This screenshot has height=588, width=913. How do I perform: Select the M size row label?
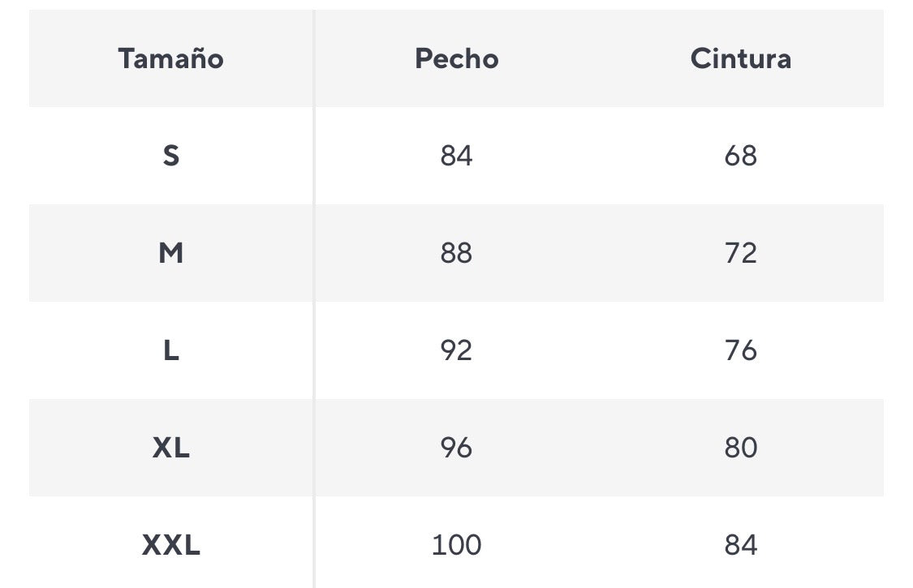170,253
